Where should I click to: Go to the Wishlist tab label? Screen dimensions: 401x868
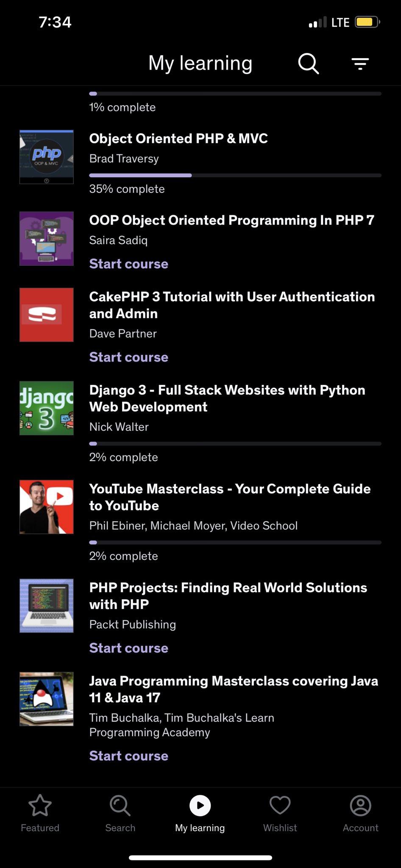280,828
